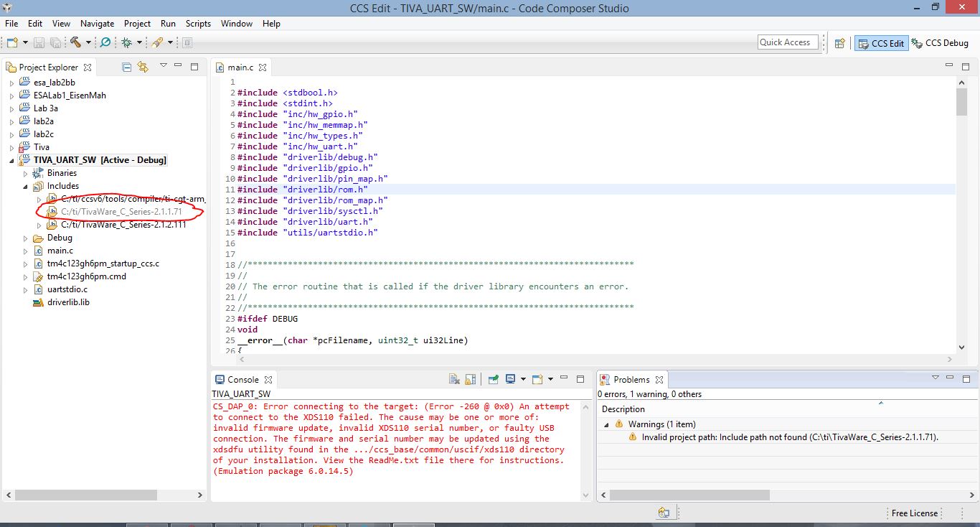Open flashlight search dropdown arrow
980x527 pixels.
pyautogui.click(x=170, y=43)
